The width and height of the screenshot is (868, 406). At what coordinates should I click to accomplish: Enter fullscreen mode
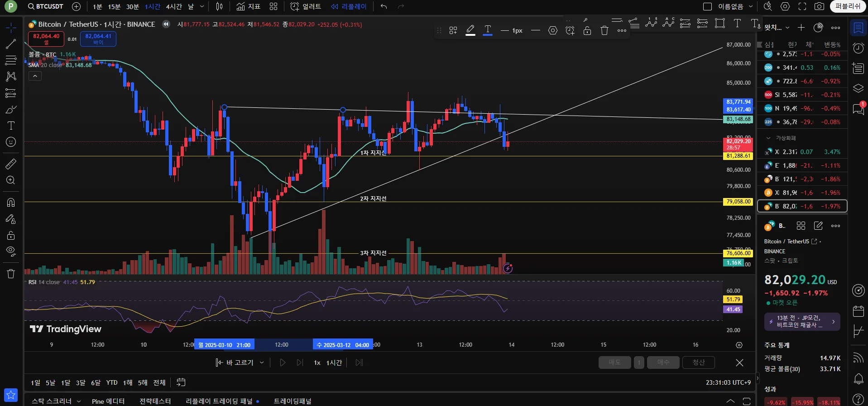coord(802,6)
